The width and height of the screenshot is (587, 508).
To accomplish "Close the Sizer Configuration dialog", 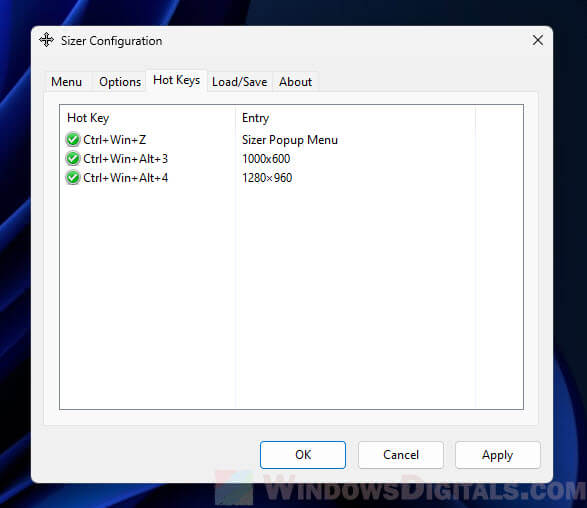I will click(538, 40).
